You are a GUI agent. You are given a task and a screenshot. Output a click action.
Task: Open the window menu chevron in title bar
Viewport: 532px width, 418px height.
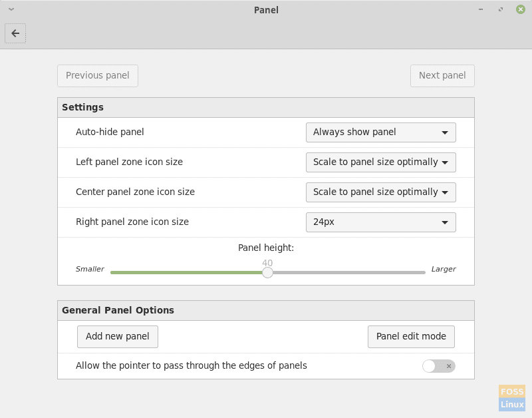11,9
